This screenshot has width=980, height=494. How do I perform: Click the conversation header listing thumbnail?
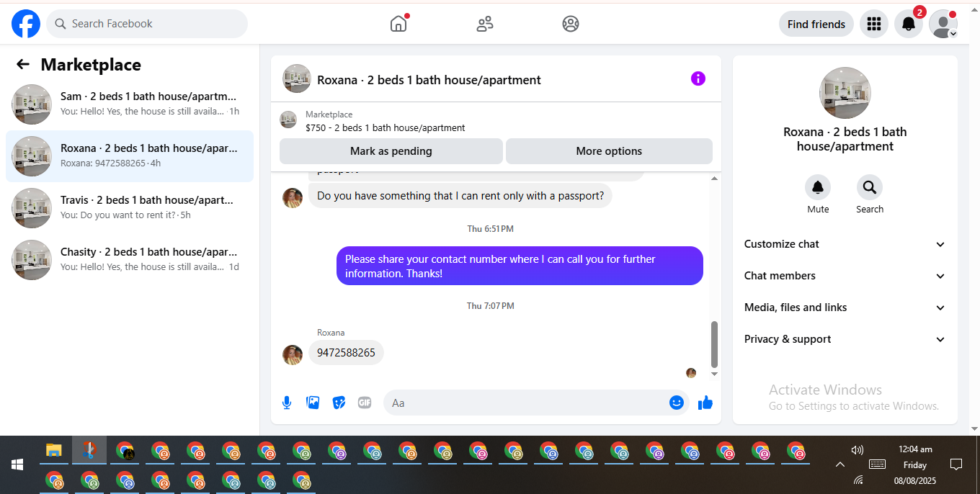pos(297,79)
